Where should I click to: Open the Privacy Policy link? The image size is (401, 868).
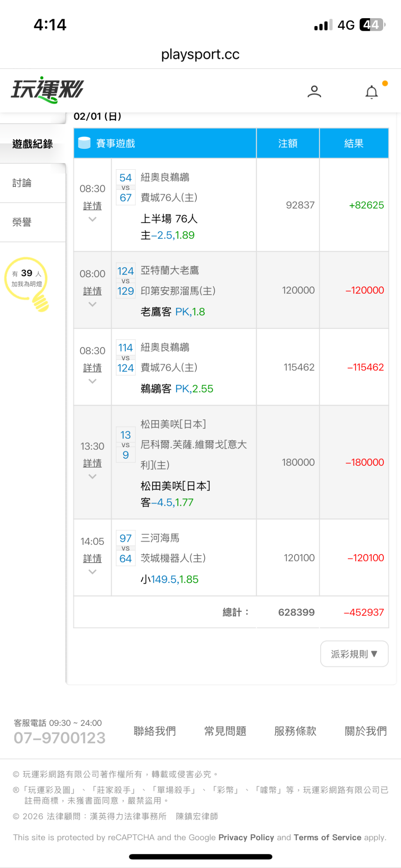[246, 838]
